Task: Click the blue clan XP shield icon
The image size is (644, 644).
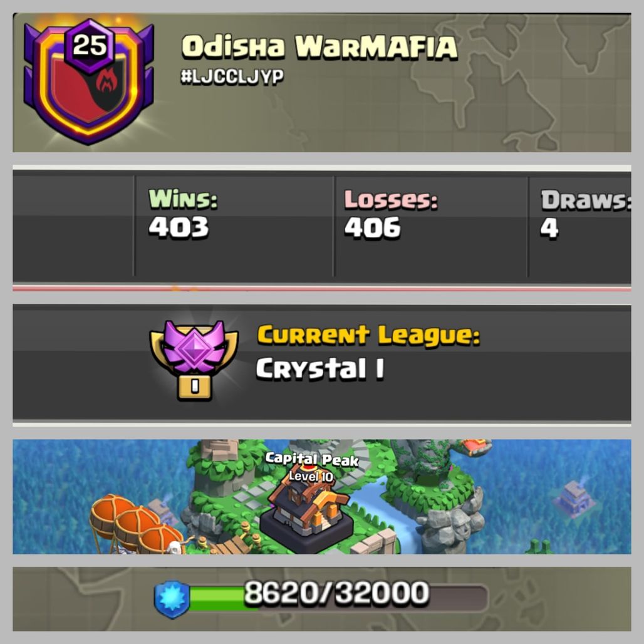Action: point(172,599)
